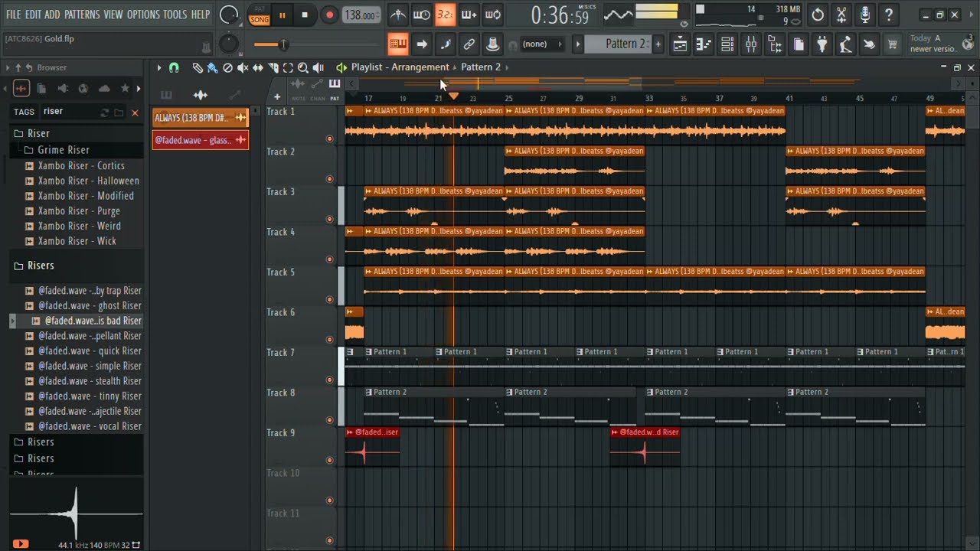This screenshot has height=551, width=980.
Task: Open the shopping cart content library icon
Action: click(x=893, y=44)
